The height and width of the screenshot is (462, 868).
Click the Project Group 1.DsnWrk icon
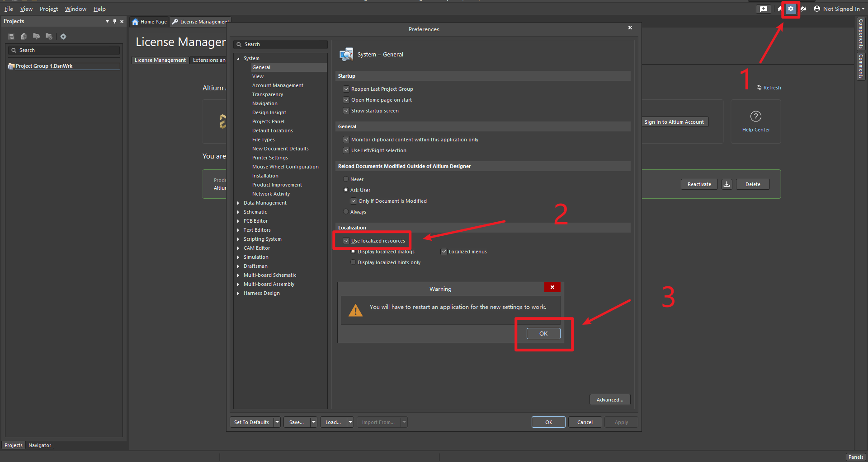tap(11, 66)
